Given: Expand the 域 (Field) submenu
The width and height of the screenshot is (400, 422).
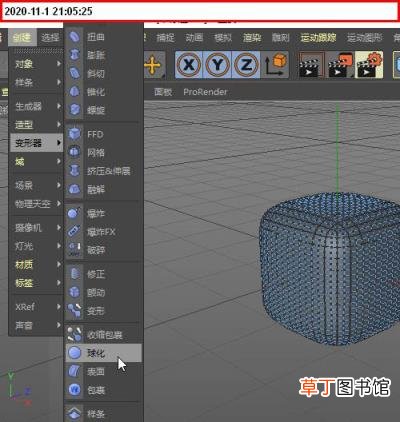Looking at the screenshot, I should pyautogui.click(x=37, y=162).
